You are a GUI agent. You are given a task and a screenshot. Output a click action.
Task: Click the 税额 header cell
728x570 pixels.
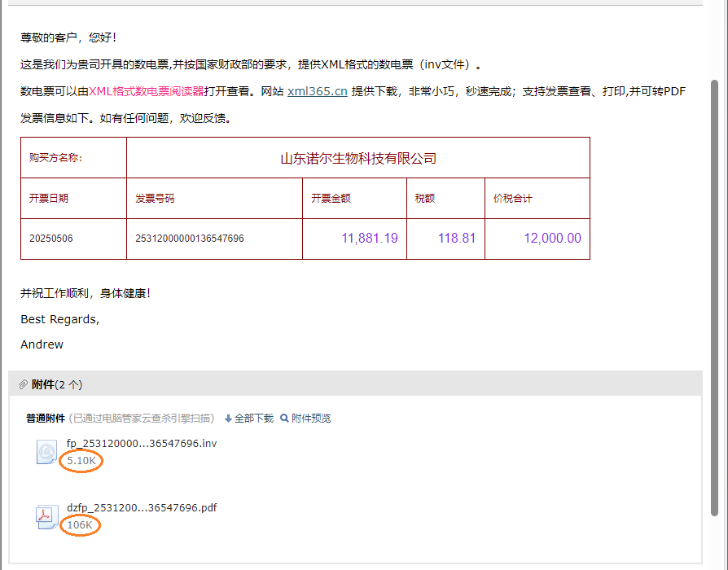(445, 198)
